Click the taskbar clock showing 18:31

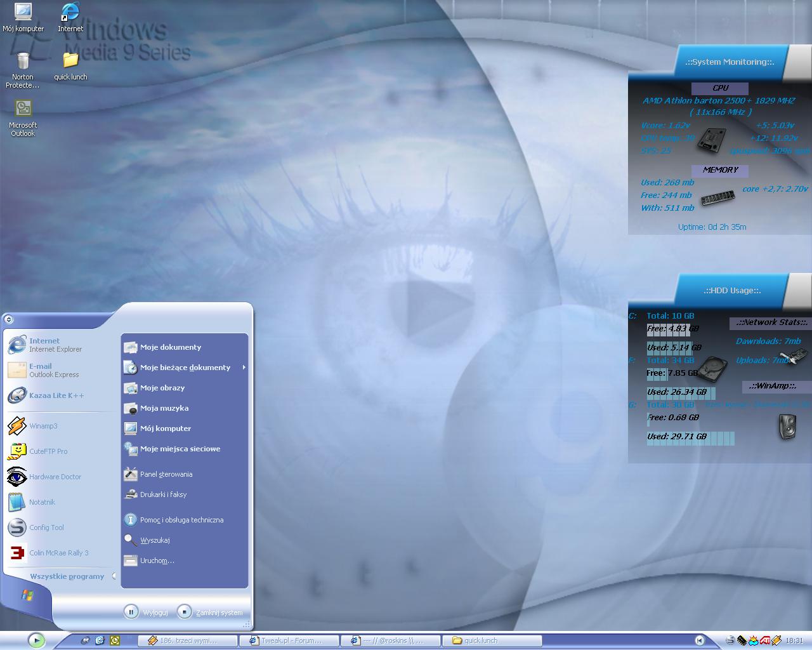794,640
